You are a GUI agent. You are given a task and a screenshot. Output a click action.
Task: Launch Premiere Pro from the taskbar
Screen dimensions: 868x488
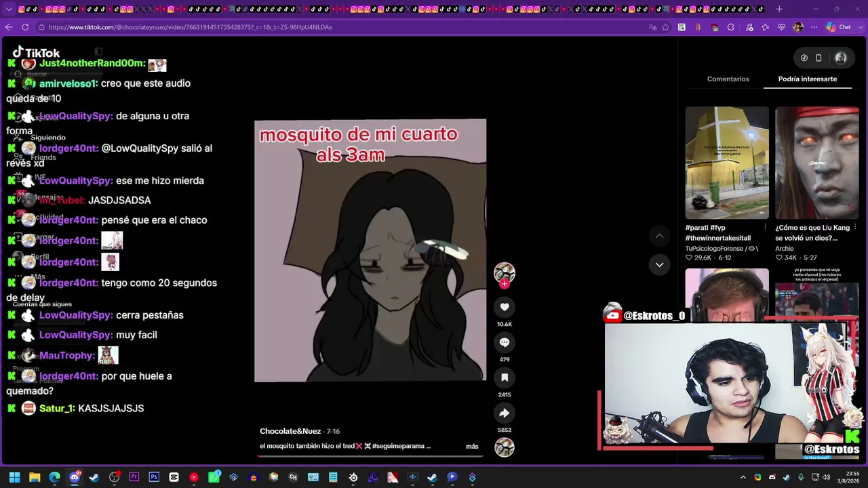pos(134,477)
